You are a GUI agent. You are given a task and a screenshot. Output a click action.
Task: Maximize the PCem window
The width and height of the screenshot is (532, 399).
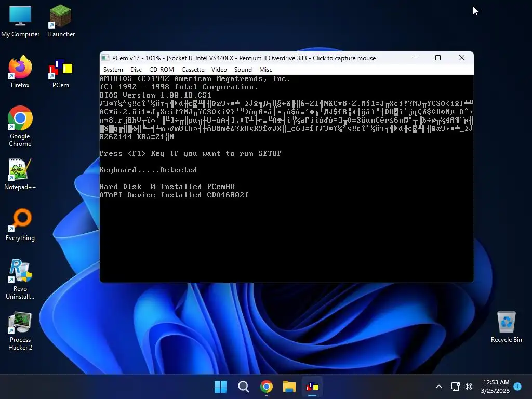(x=437, y=58)
